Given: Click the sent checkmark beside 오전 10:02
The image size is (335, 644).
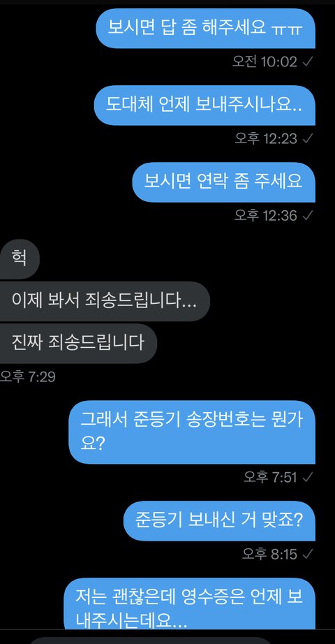Looking at the screenshot, I should 308,62.
